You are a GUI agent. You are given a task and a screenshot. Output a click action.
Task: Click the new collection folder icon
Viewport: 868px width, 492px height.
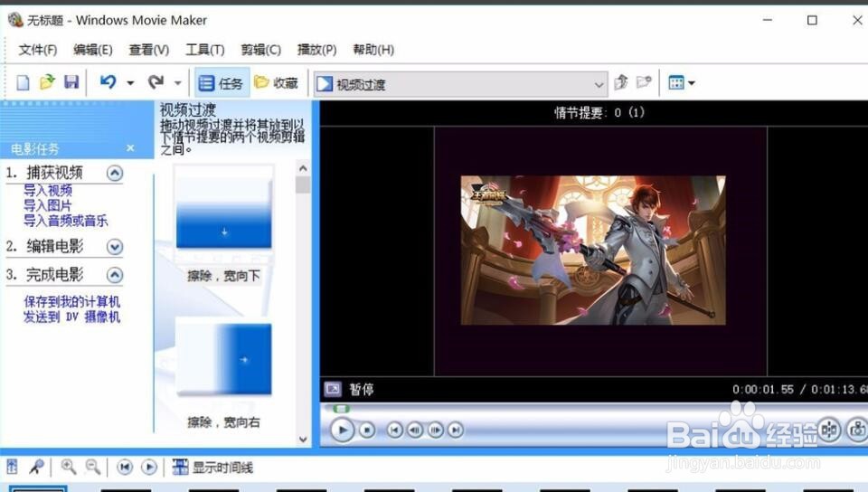tap(644, 82)
